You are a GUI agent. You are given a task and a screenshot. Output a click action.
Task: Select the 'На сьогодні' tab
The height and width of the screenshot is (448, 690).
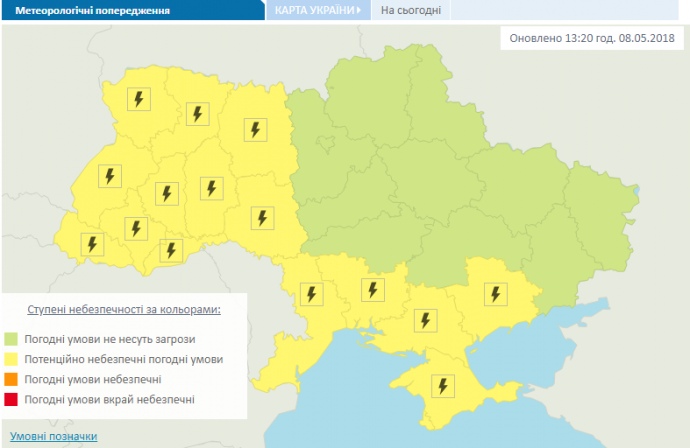410,11
